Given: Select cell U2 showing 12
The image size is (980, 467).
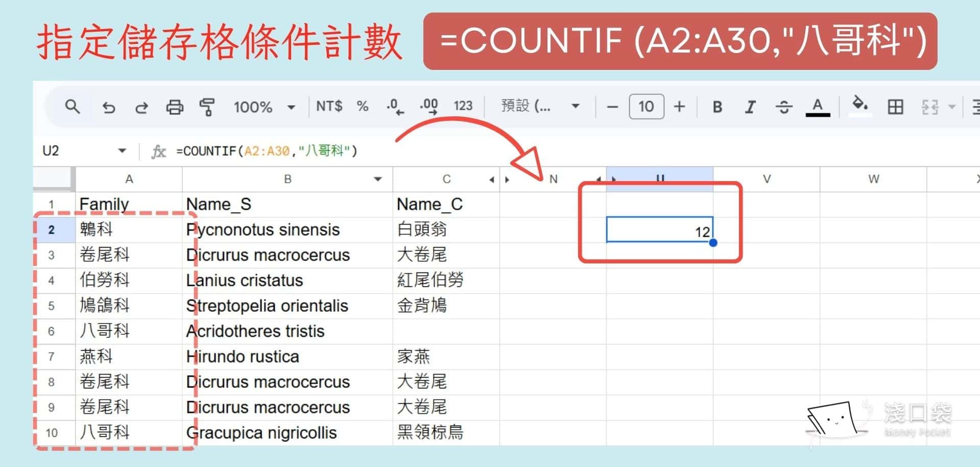Looking at the screenshot, I should point(660,230).
